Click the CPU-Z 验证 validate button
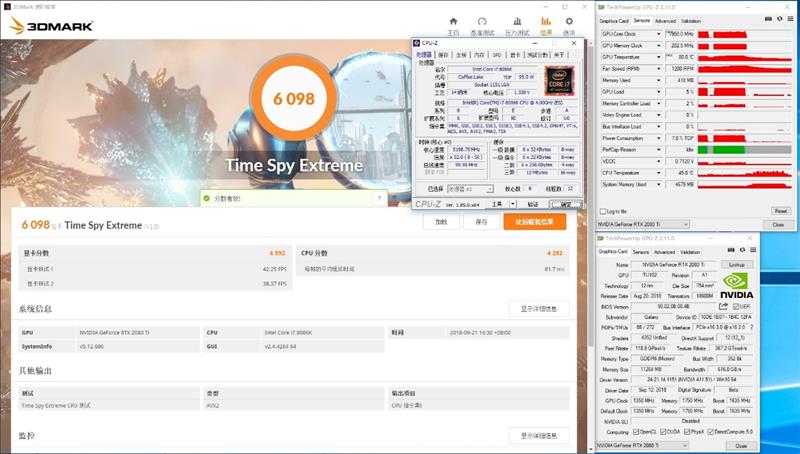 (x=533, y=204)
